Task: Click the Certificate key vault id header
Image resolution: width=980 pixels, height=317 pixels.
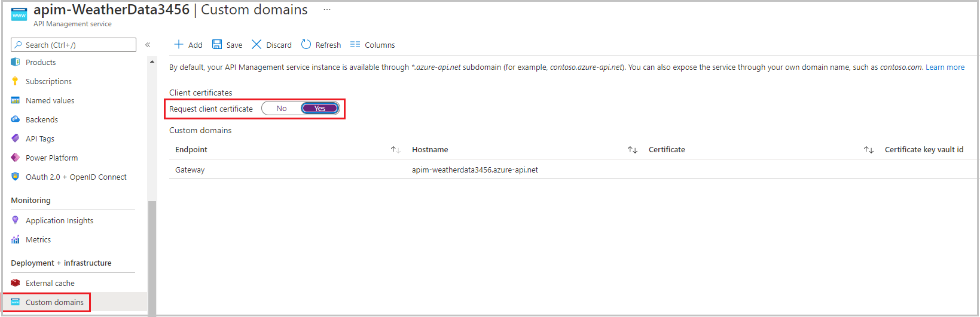Action: [x=924, y=149]
